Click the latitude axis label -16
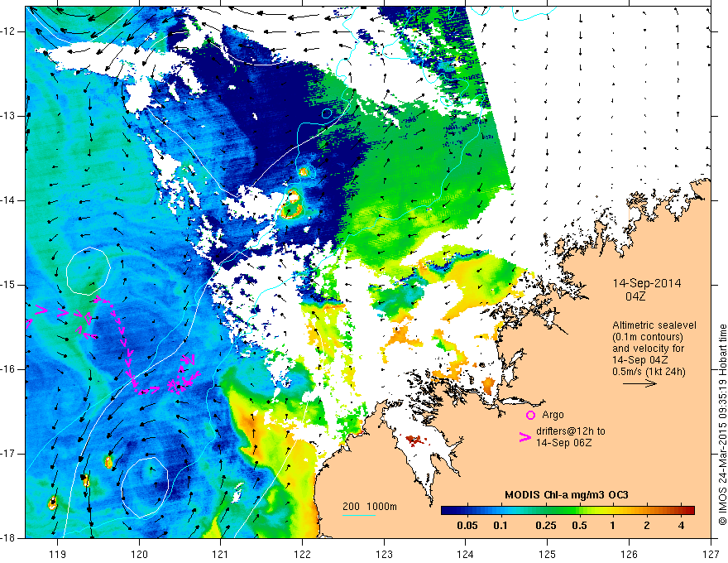 8,369
